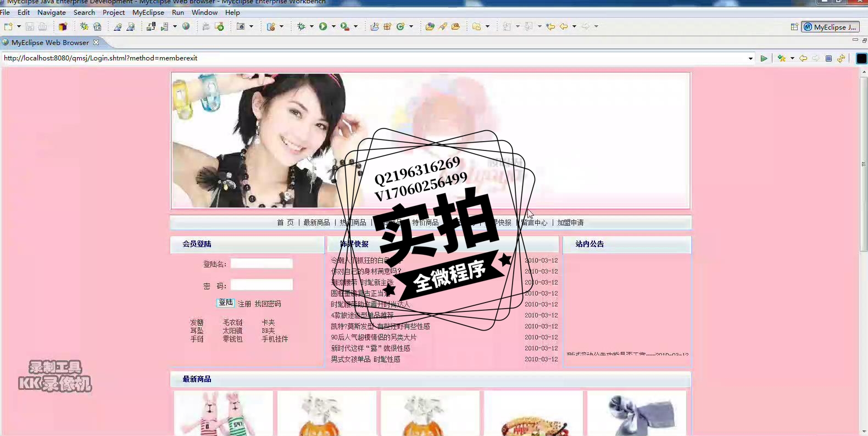
Task: Open the MyEclipse menu
Action: click(x=148, y=12)
